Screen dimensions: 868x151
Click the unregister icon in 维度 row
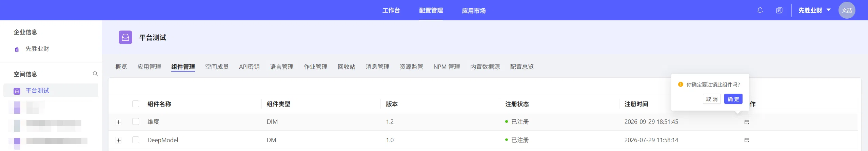(x=747, y=122)
